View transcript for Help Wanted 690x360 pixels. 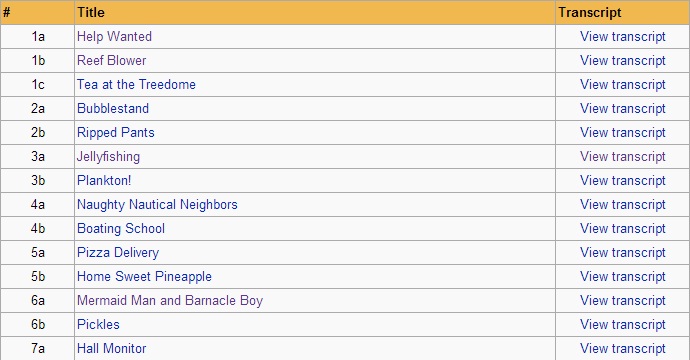point(623,37)
